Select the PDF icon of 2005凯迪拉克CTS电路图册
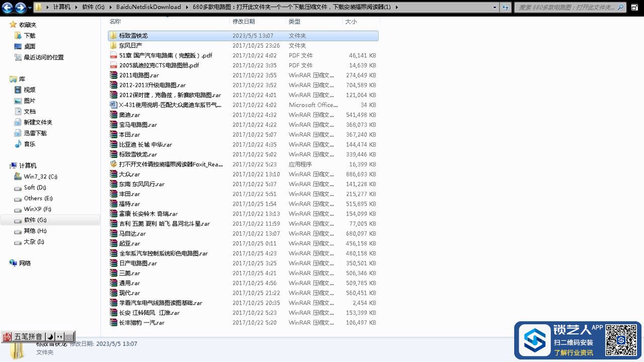Viewport: 644px width, 362px height. [x=113, y=65]
